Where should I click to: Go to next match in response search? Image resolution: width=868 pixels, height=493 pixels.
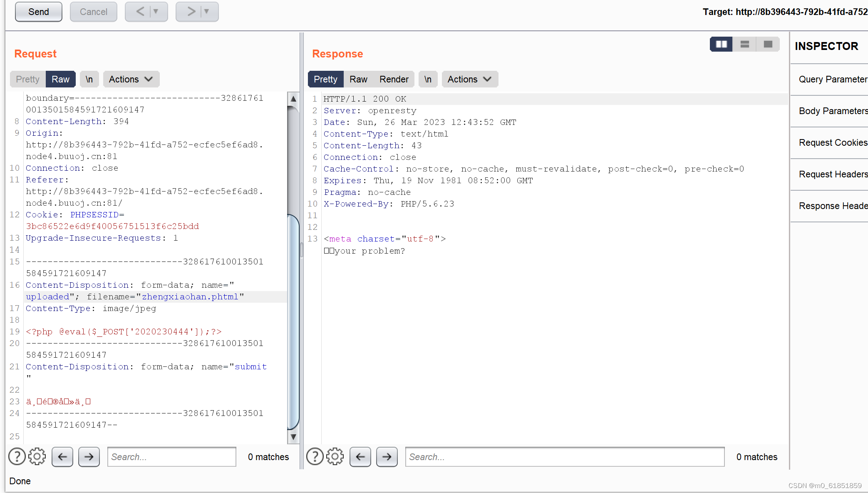click(x=387, y=457)
